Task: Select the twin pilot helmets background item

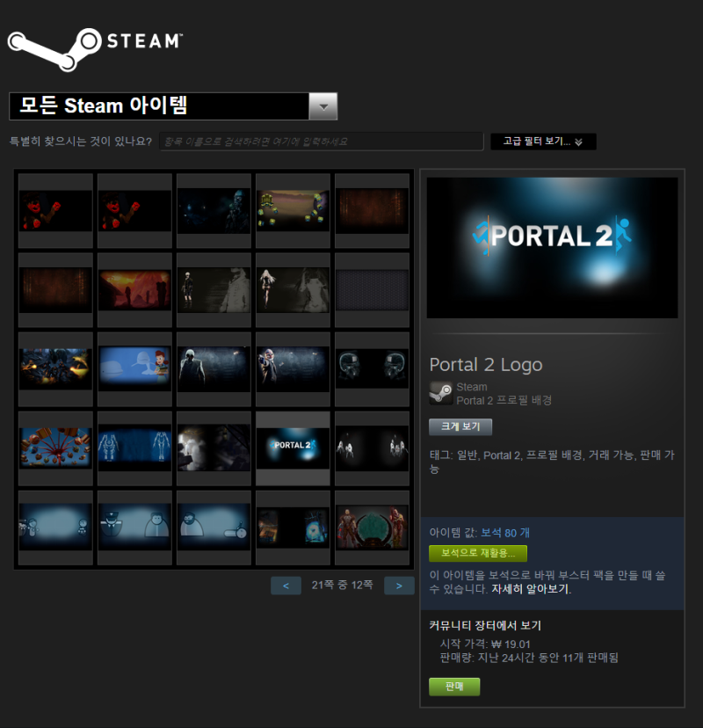Action: tap(372, 369)
